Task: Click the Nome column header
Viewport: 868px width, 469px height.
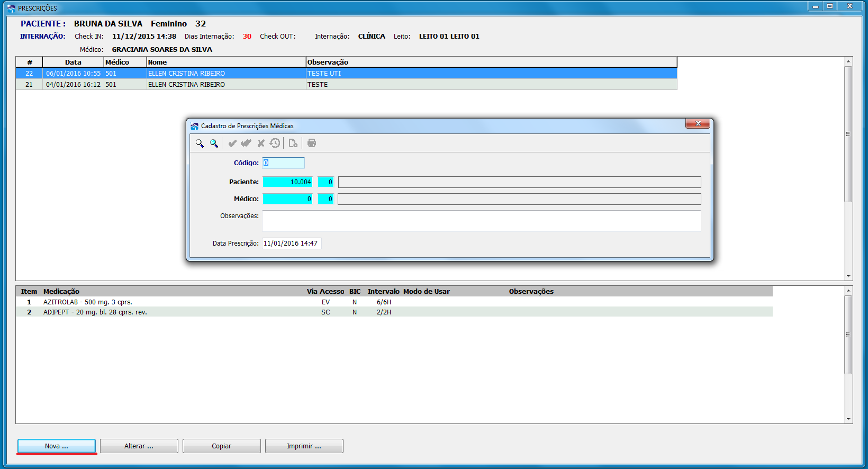Action: [226, 62]
